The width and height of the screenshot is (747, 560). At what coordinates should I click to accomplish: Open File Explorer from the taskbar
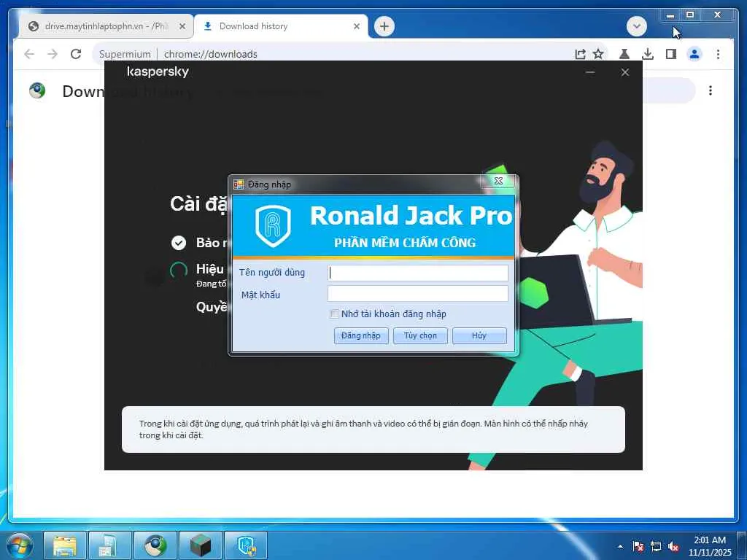point(65,545)
